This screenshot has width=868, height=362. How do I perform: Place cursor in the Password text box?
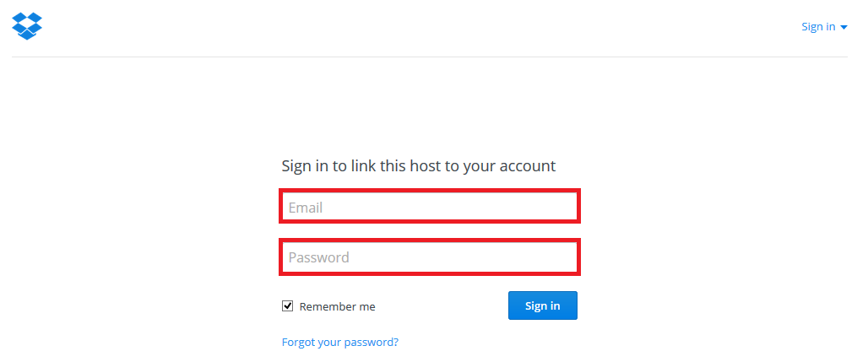point(429,257)
